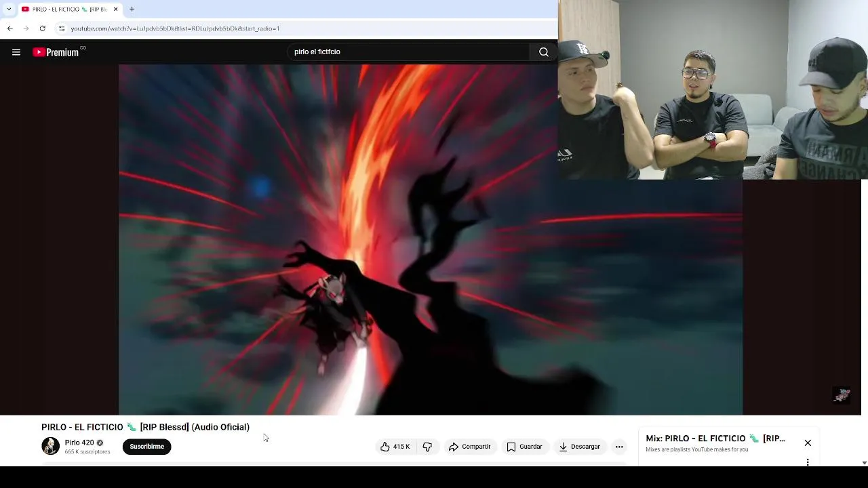Select the PIRLO - EL FICTICIO browser tab
868x488 pixels.
[x=70, y=9]
